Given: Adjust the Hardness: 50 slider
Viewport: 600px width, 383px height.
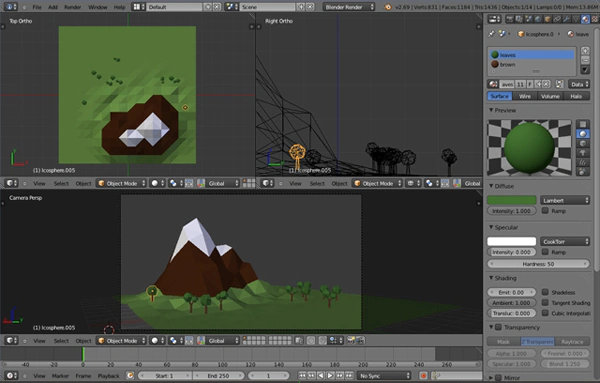Looking at the screenshot, I should (x=538, y=264).
